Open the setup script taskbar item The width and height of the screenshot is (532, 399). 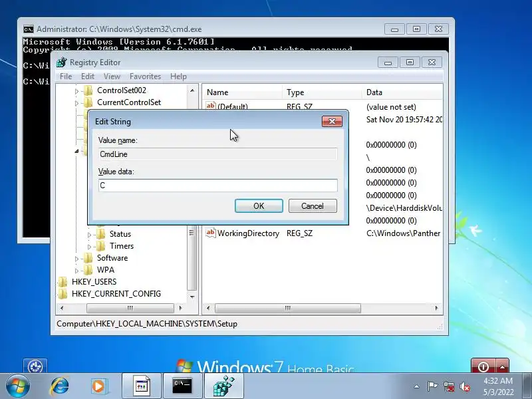(141, 386)
